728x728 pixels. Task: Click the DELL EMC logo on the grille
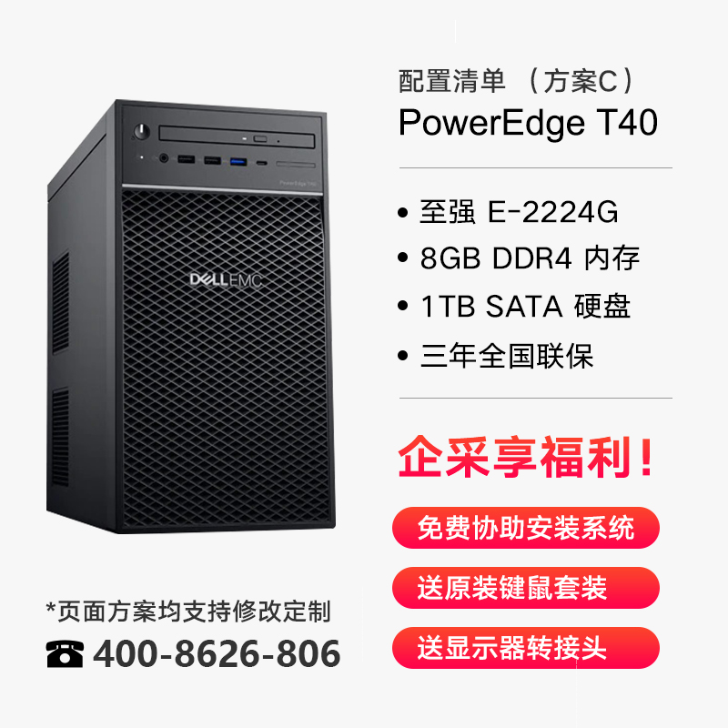[x=226, y=280]
